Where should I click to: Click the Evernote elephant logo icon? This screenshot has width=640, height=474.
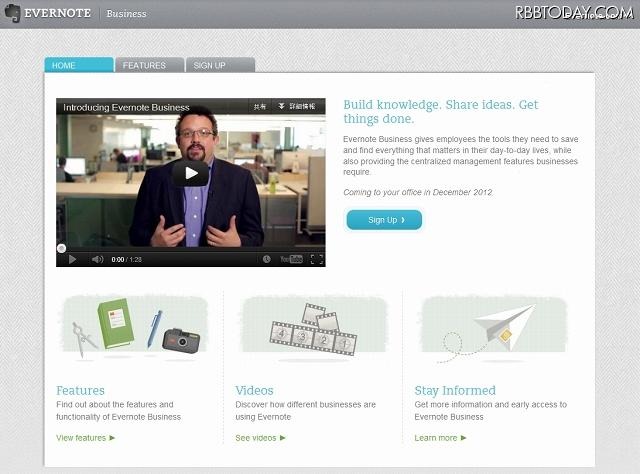[x=12, y=13]
